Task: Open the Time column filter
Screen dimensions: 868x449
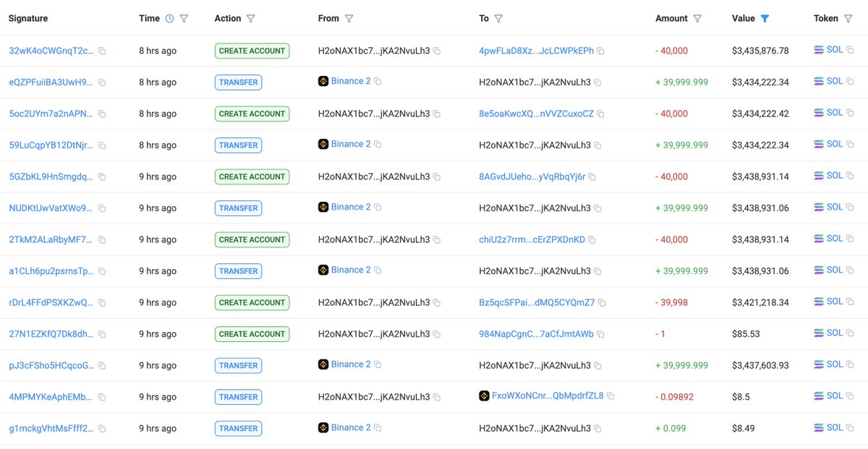Action: click(184, 19)
